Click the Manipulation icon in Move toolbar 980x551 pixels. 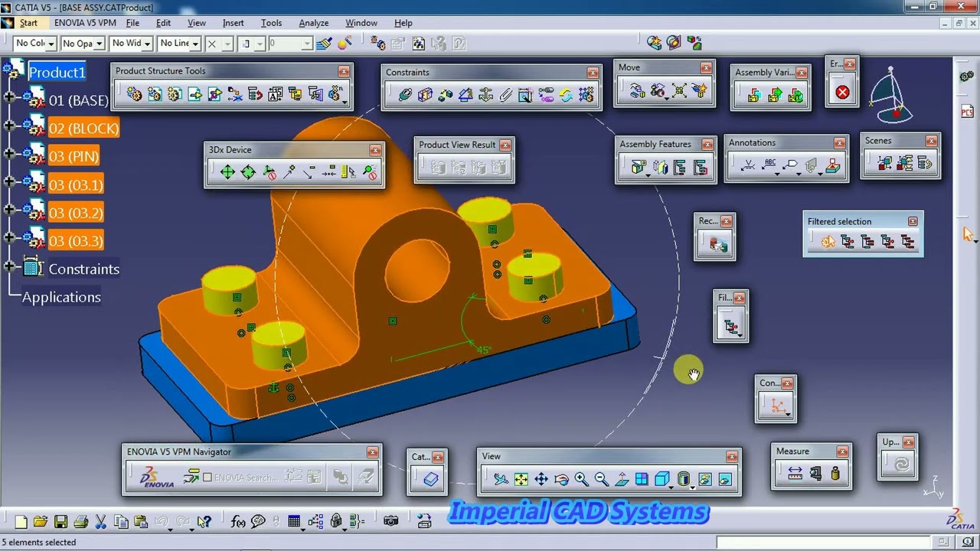638,91
